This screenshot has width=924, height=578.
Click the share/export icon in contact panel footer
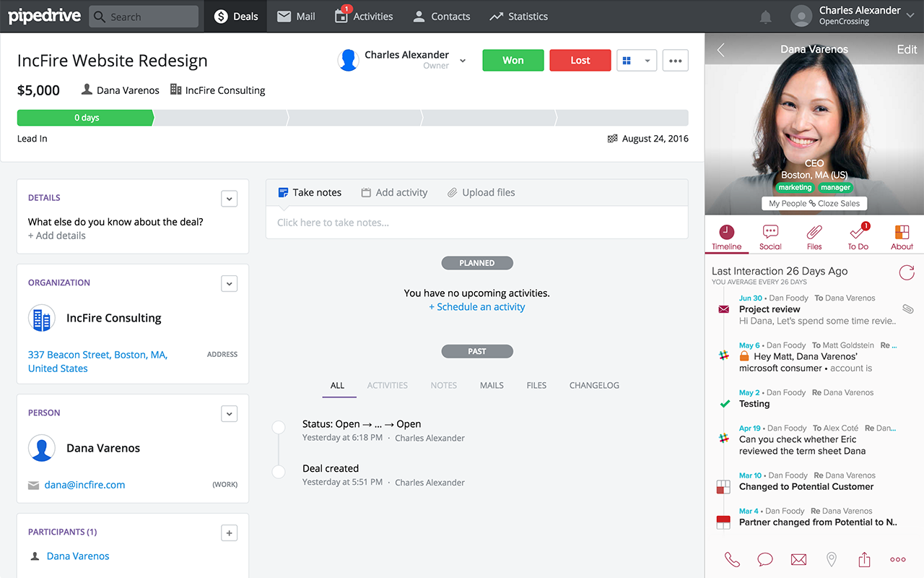tap(864, 558)
